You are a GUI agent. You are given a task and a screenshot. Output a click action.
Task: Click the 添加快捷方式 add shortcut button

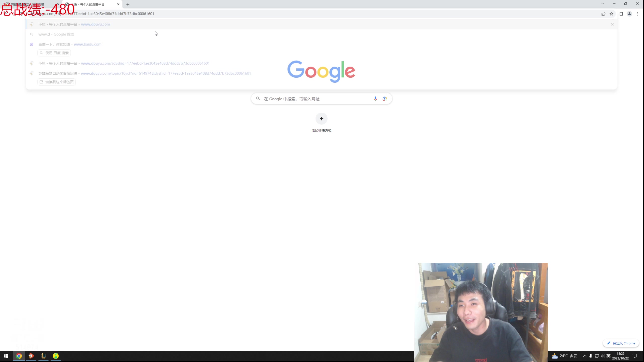[x=321, y=119]
